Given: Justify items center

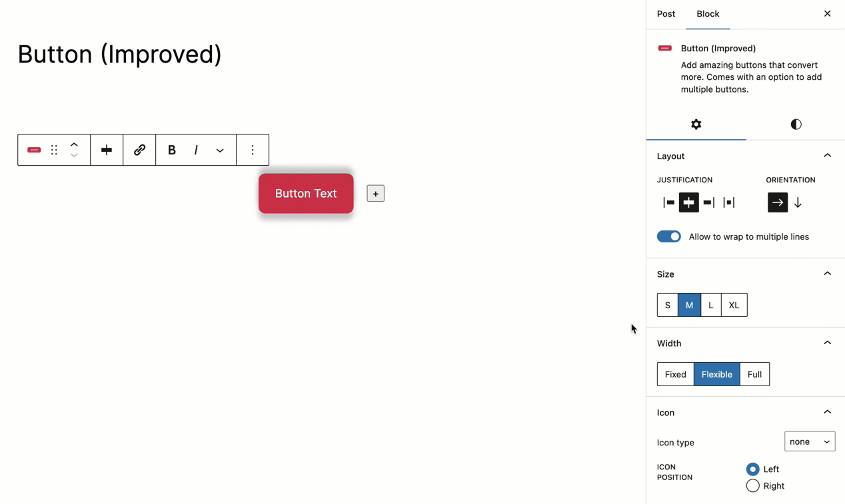Looking at the screenshot, I should coord(688,202).
